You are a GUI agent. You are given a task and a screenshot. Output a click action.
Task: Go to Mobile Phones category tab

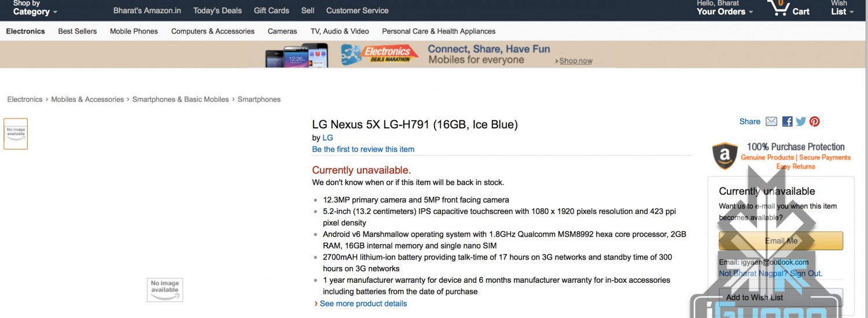pos(134,31)
